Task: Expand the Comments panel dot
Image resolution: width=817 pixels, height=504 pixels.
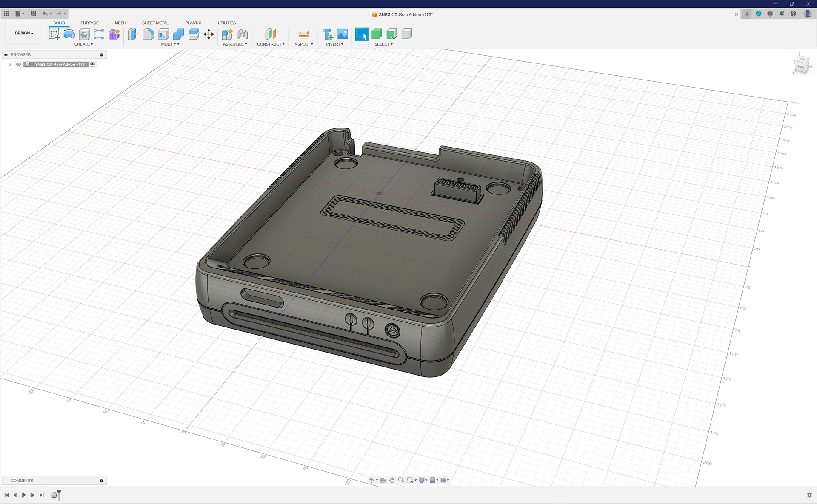Action: point(101,481)
